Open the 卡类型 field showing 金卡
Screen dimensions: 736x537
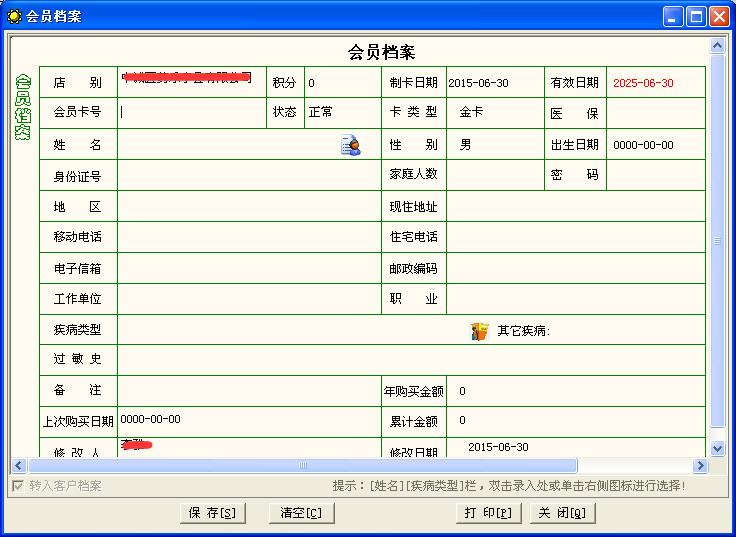[495, 113]
